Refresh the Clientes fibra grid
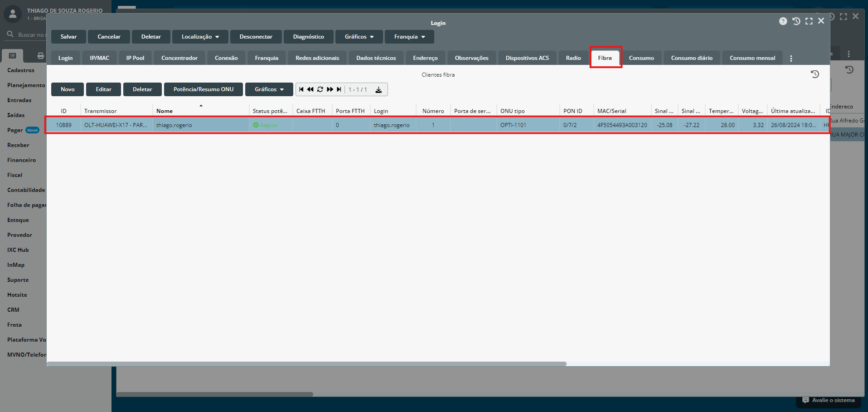Viewport: 868px width, 412px height. pos(320,89)
